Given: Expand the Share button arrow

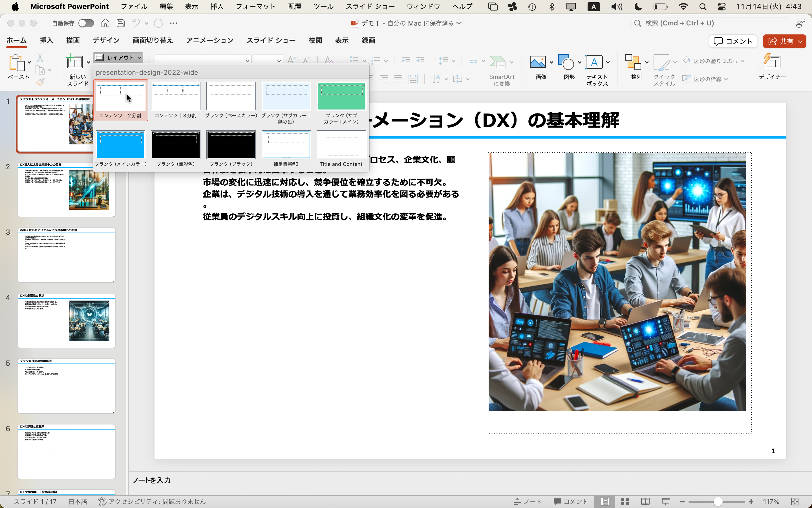Looking at the screenshot, I should click(801, 41).
